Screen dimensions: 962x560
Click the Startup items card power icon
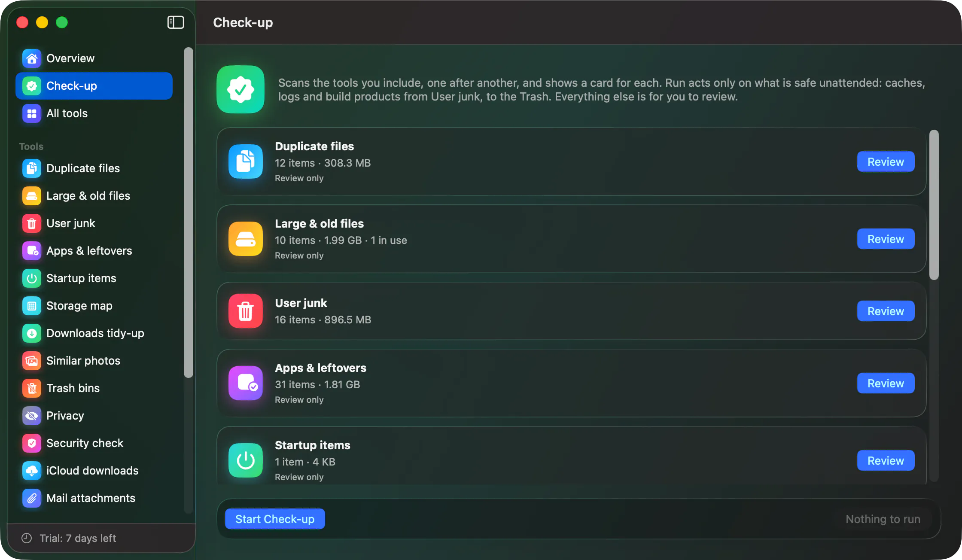tap(246, 460)
